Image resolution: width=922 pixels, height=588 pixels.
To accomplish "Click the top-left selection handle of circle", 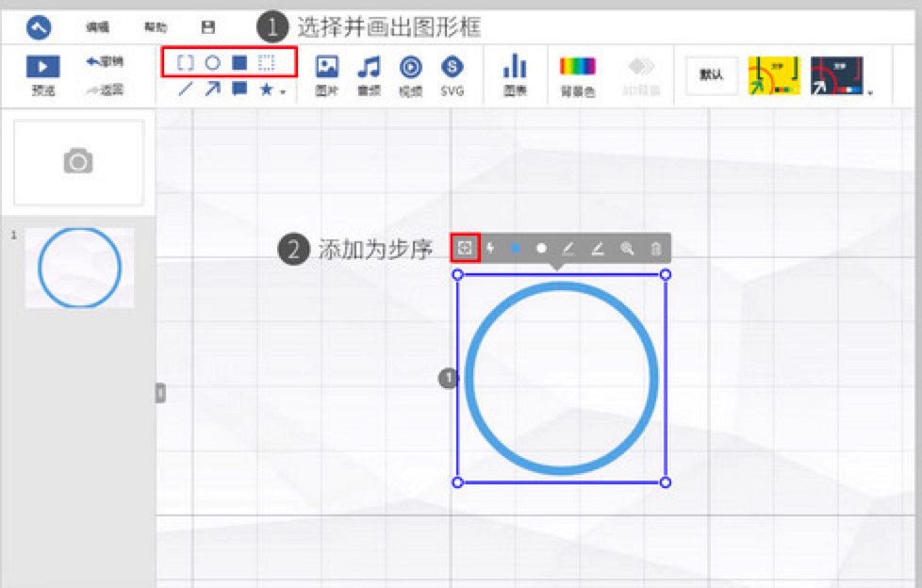I will (x=457, y=274).
